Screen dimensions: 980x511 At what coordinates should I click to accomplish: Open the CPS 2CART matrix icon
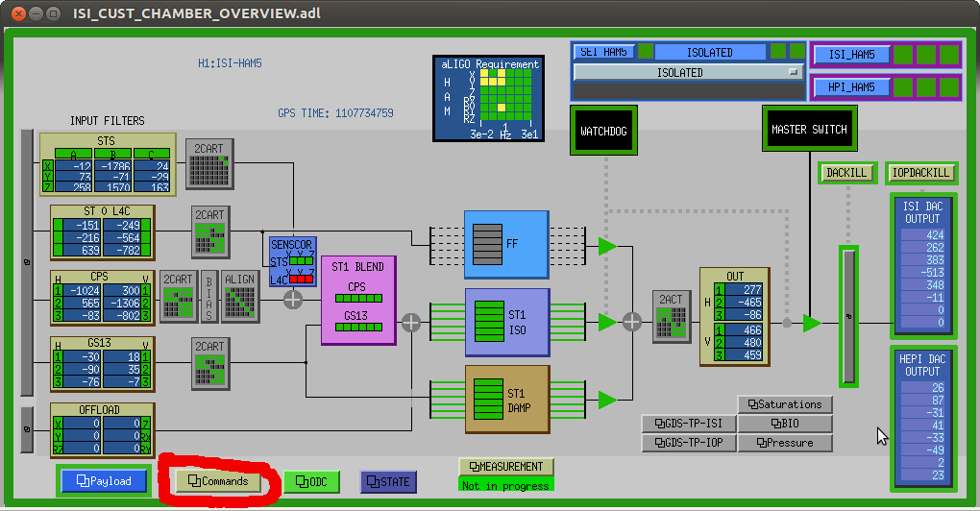point(179,297)
